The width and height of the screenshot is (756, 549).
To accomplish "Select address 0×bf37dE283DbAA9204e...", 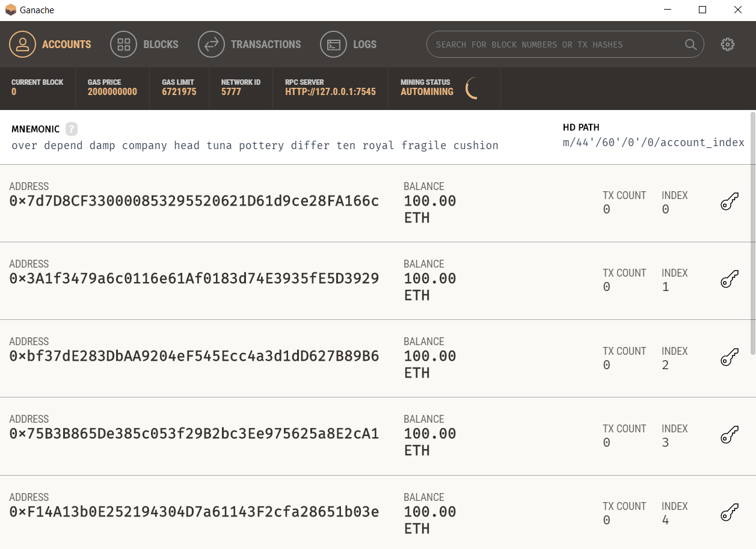I will click(x=194, y=357).
